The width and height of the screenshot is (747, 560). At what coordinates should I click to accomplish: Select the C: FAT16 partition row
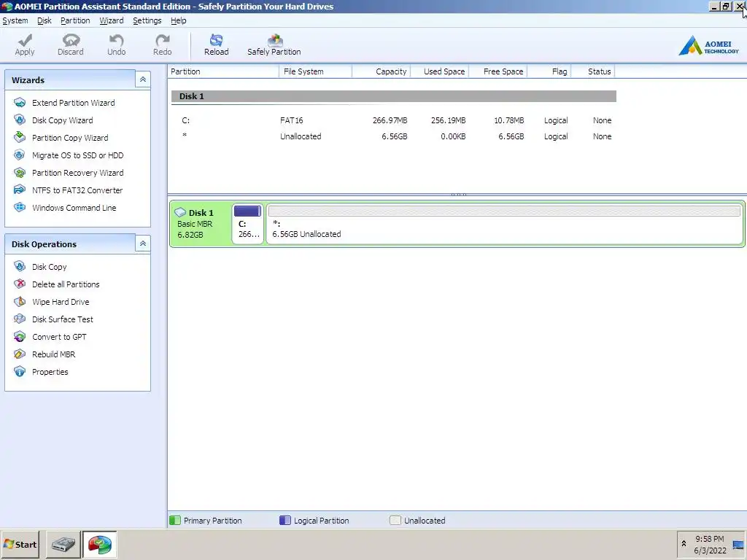pyautogui.click(x=393, y=120)
